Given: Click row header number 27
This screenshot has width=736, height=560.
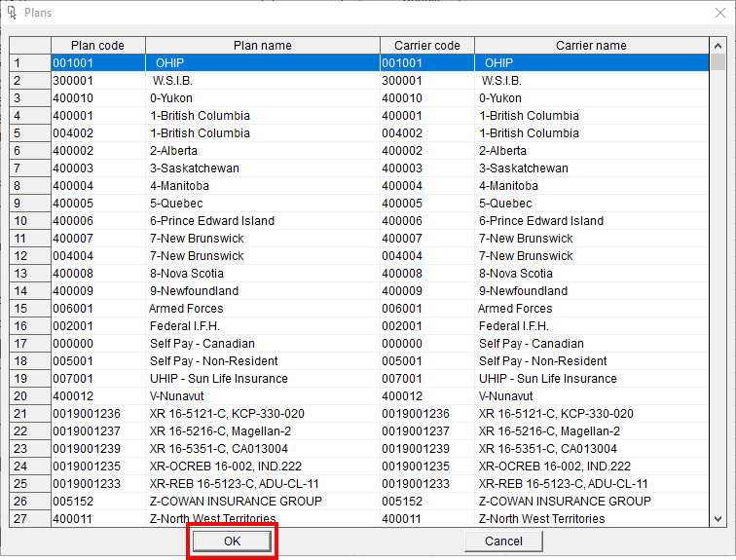Looking at the screenshot, I should pyautogui.click(x=30, y=519).
